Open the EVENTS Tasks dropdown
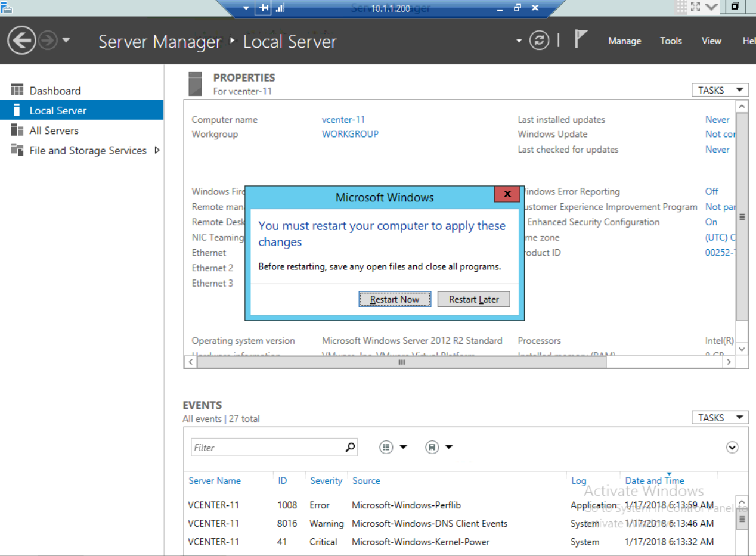 click(x=719, y=417)
